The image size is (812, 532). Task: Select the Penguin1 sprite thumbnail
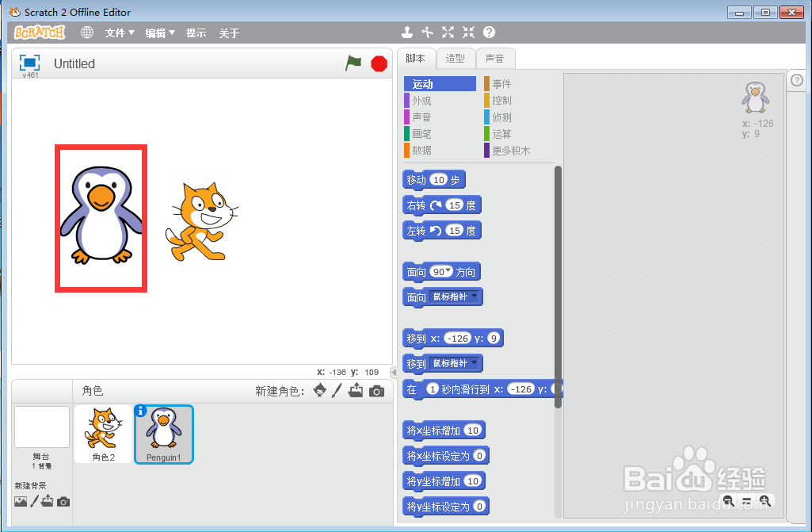163,434
